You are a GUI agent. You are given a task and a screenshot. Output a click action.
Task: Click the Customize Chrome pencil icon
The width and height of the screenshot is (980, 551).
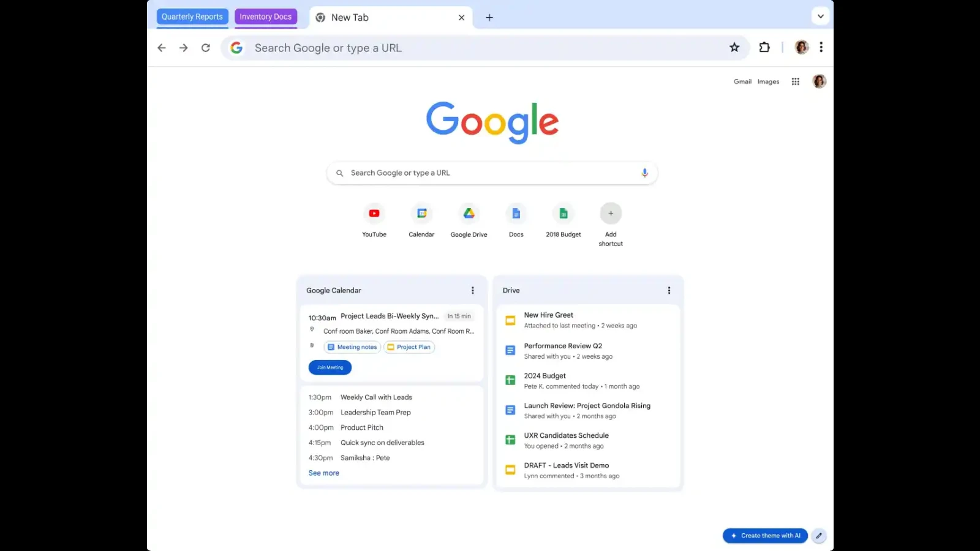pyautogui.click(x=819, y=536)
